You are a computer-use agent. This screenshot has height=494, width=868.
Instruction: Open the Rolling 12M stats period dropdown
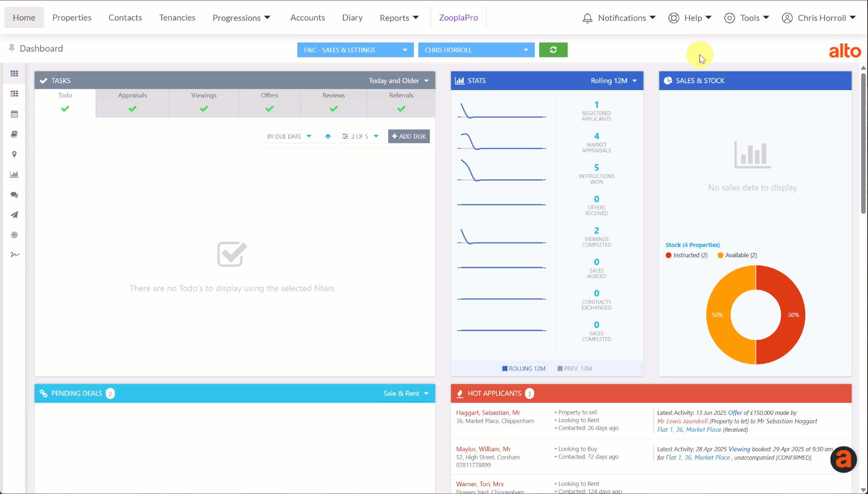click(x=613, y=81)
